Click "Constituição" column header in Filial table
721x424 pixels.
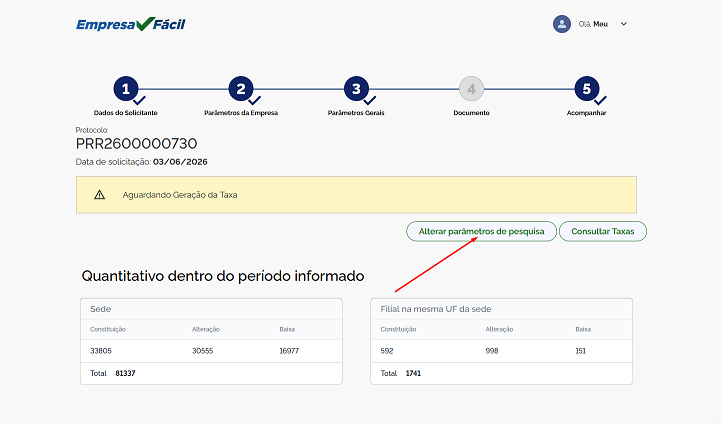coord(398,329)
